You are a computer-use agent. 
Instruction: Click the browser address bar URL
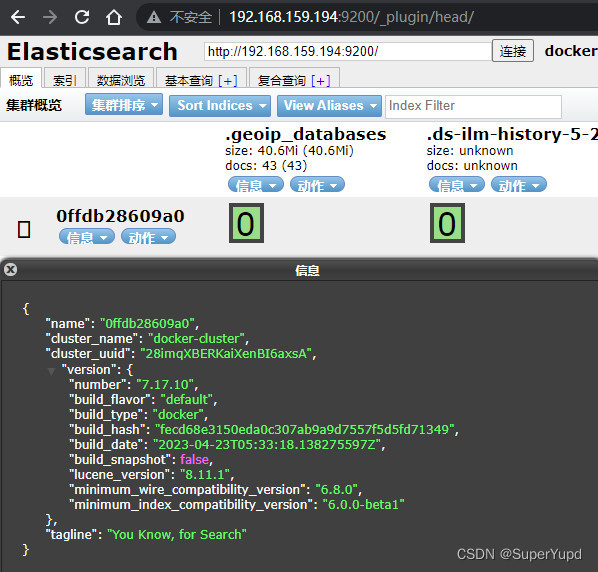(351, 17)
